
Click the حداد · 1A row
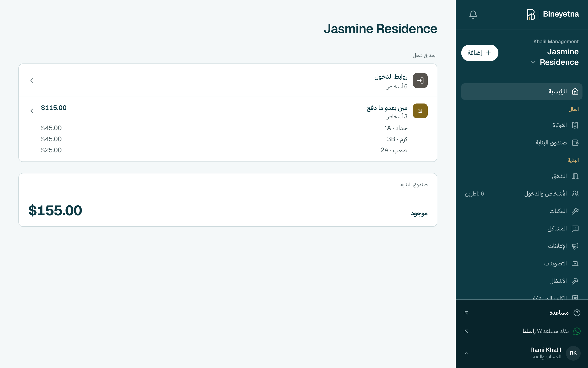224,128
